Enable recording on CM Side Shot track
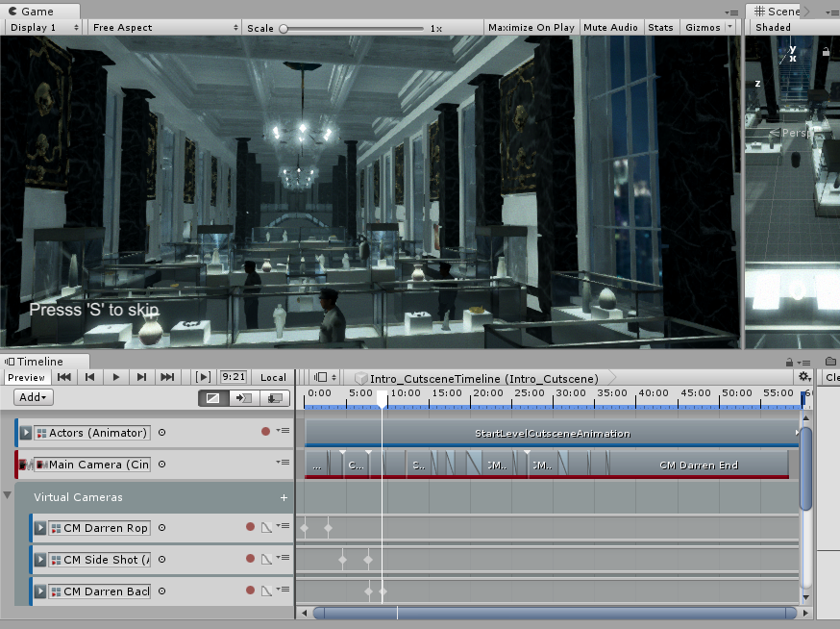 click(x=250, y=558)
